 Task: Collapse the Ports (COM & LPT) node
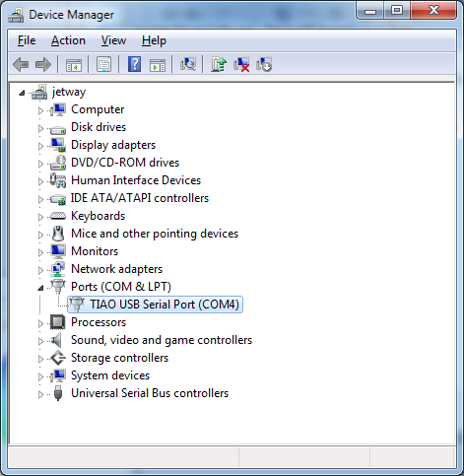pos(40,288)
